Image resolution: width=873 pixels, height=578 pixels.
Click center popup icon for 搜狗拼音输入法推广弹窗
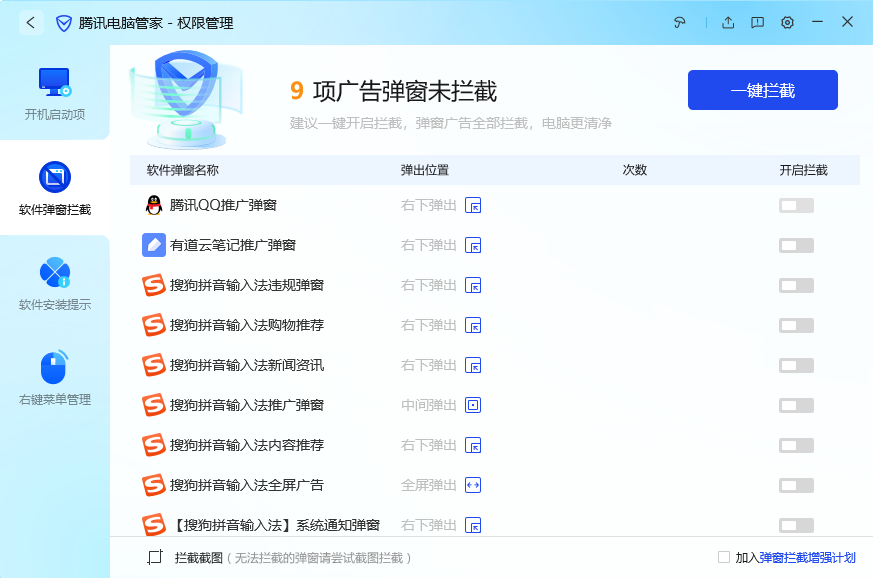tap(473, 405)
